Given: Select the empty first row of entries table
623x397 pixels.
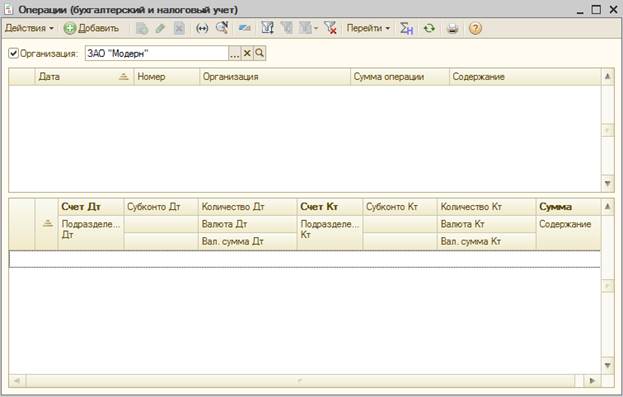Looking at the screenshot, I should coord(304,259).
